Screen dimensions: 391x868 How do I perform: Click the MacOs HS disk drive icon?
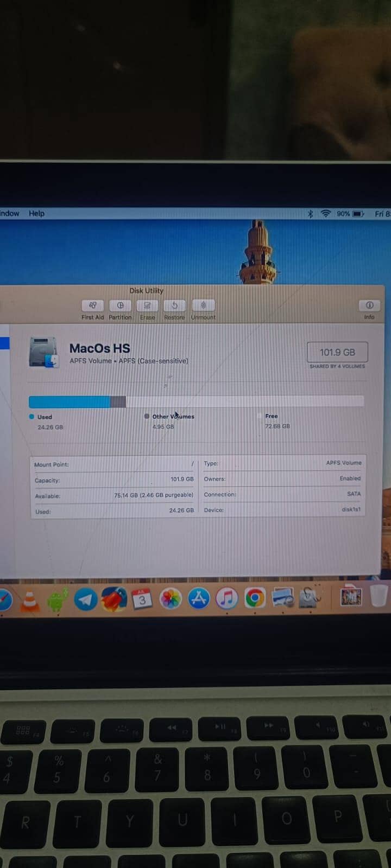tap(45, 353)
